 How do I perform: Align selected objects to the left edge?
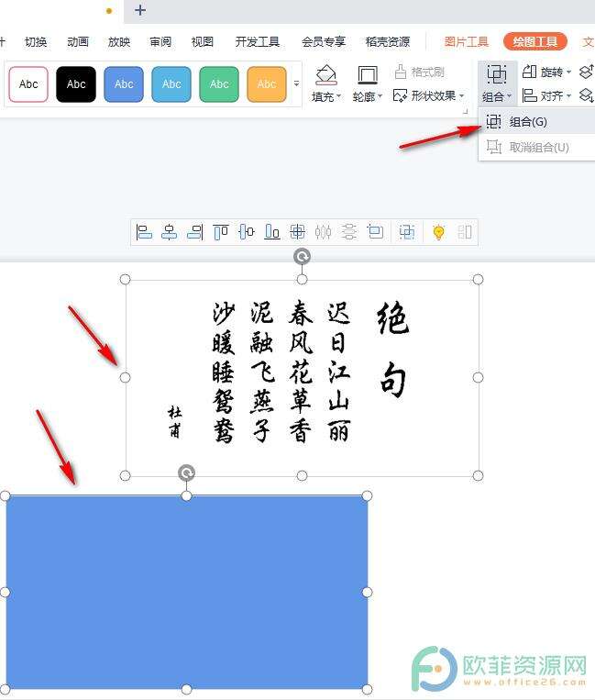(x=144, y=232)
